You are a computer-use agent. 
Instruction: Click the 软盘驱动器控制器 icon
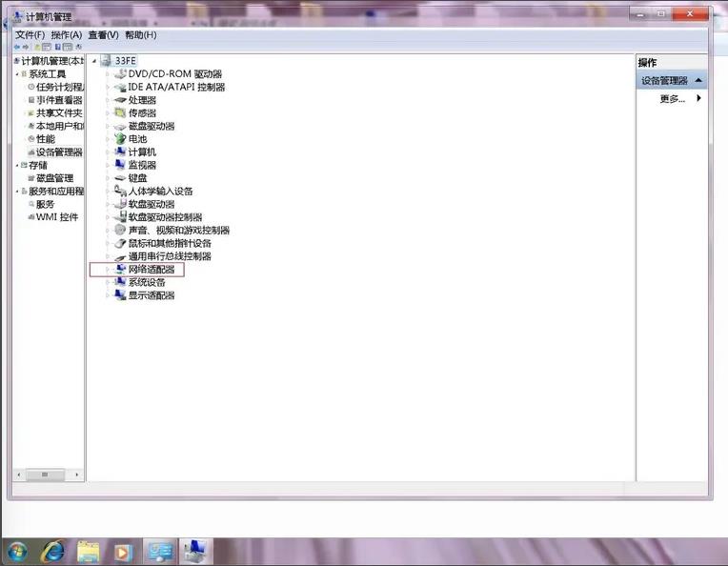tap(120, 217)
